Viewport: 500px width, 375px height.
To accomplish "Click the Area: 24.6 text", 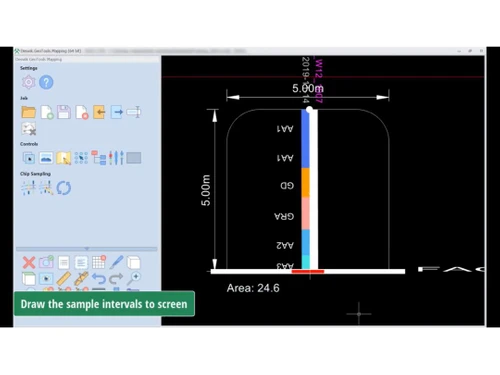I will (253, 288).
